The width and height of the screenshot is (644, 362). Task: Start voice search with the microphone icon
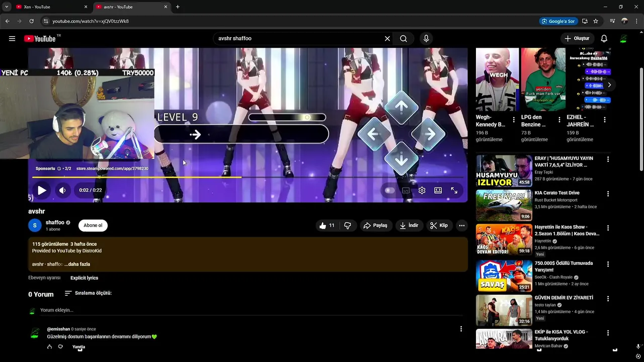426,39
